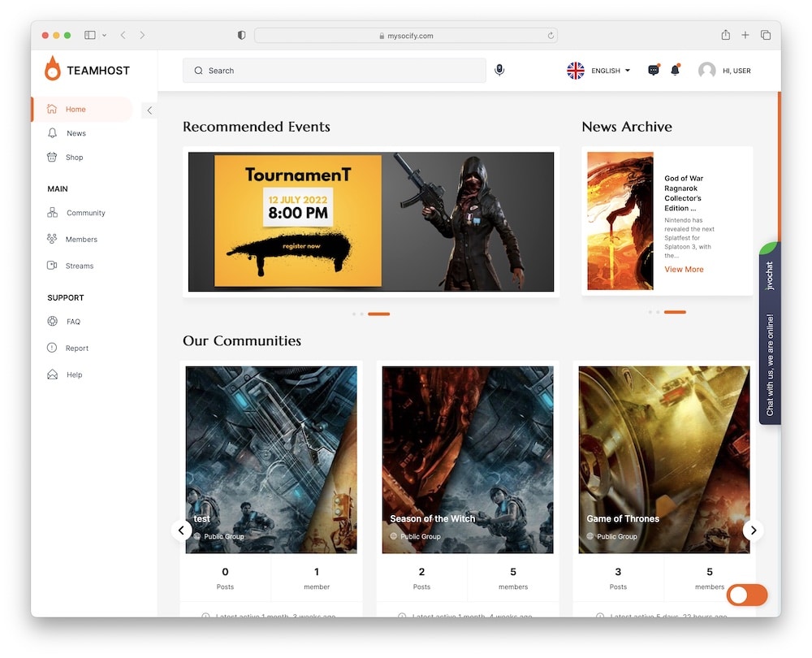Collapse the sidebar with the chevron
Viewport: 812px width, 658px height.
pyautogui.click(x=149, y=110)
